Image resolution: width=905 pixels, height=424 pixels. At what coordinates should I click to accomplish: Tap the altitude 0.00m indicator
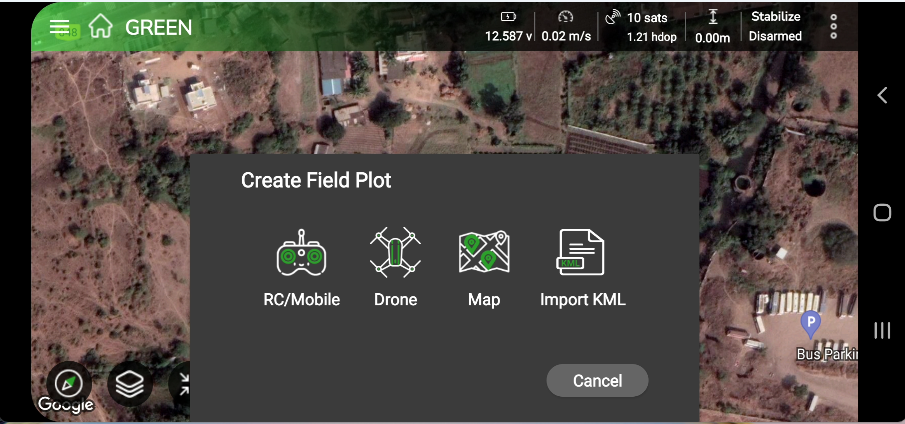point(713,26)
